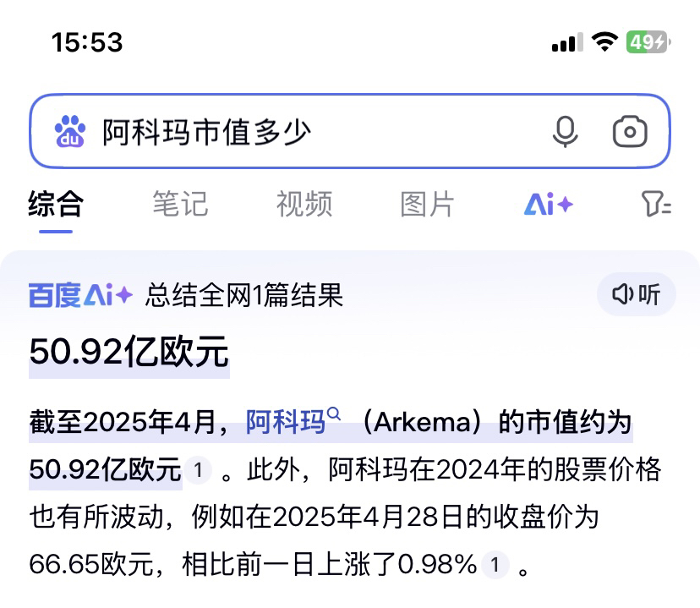Viewport: 700px width, 608px height.
Task: Select the 综合 tab
Action: pyautogui.click(x=56, y=205)
